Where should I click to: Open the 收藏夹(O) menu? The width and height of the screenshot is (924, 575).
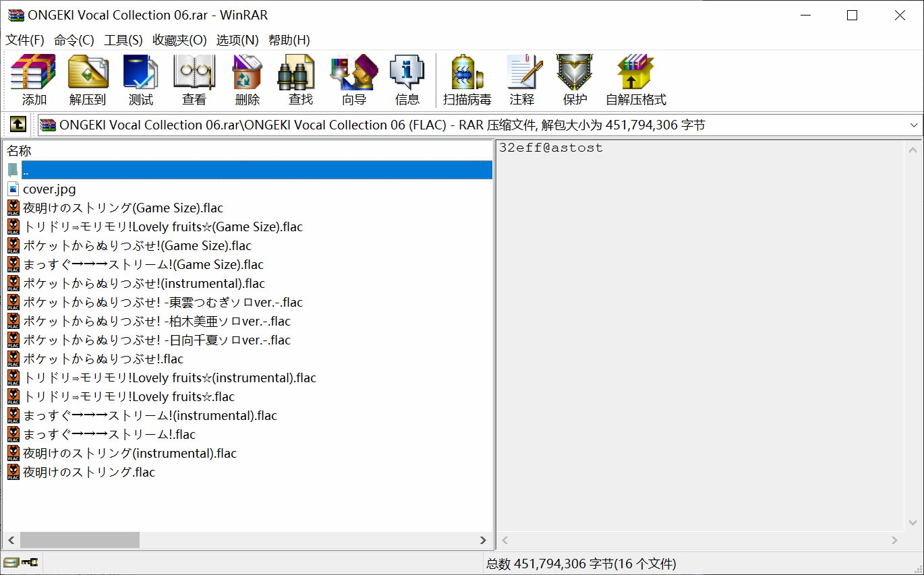click(x=179, y=40)
